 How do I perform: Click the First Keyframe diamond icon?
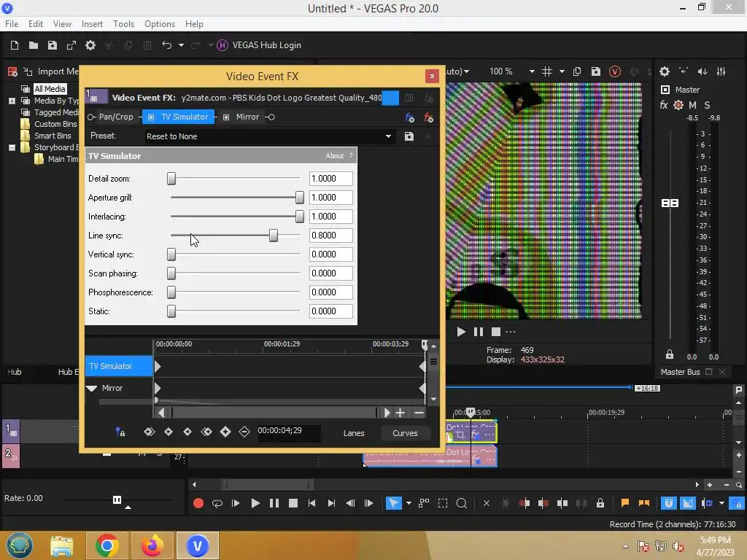tap(149, 432)
